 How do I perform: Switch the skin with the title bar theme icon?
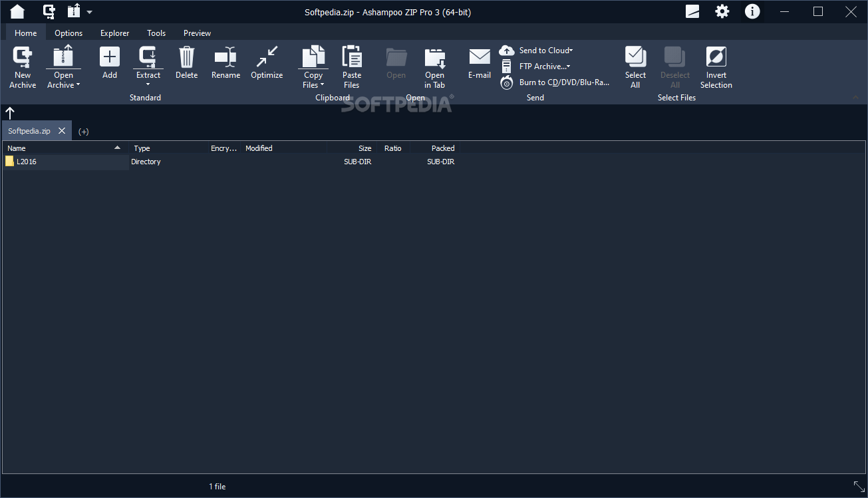[692, 11]
